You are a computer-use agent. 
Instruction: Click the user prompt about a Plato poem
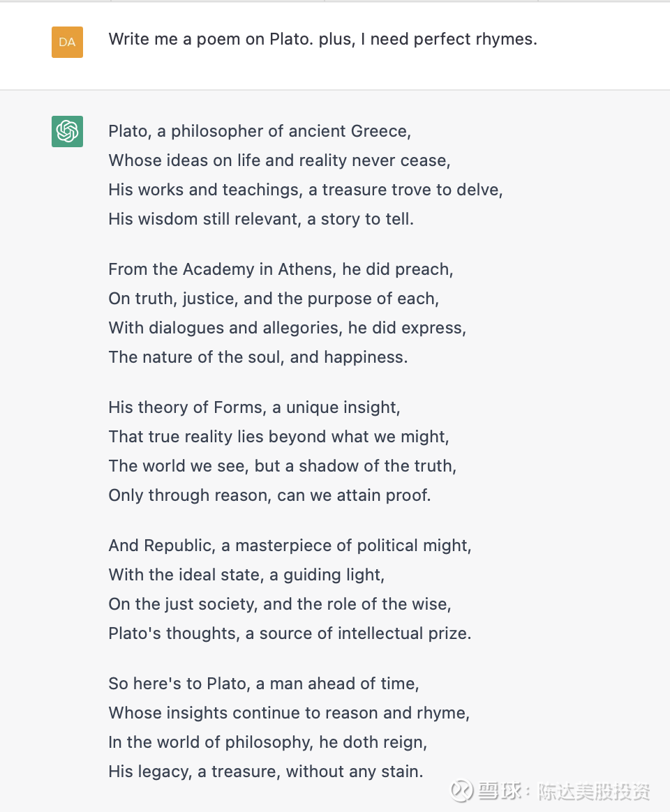coord(322,39)
